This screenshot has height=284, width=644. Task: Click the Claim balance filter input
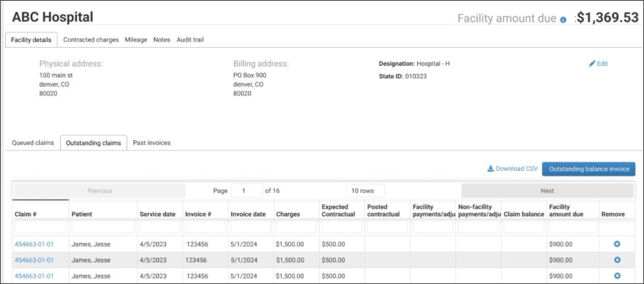click(x=524, y=227)
